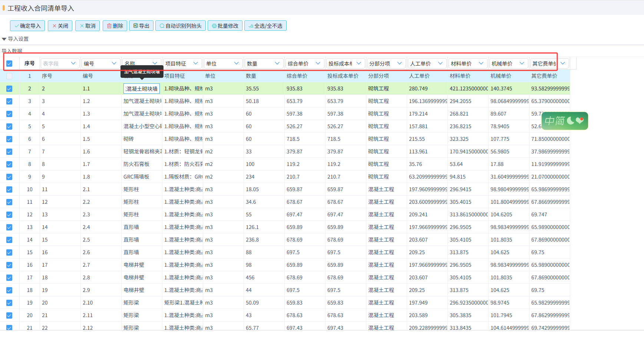The image size is (644, 339).
Task: Click 全选/全不选 select all toggle button
Action: point(265,26)
